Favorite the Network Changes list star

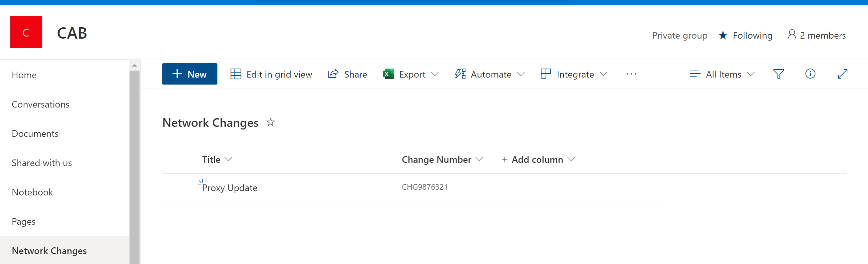click(x=270, y=122)
